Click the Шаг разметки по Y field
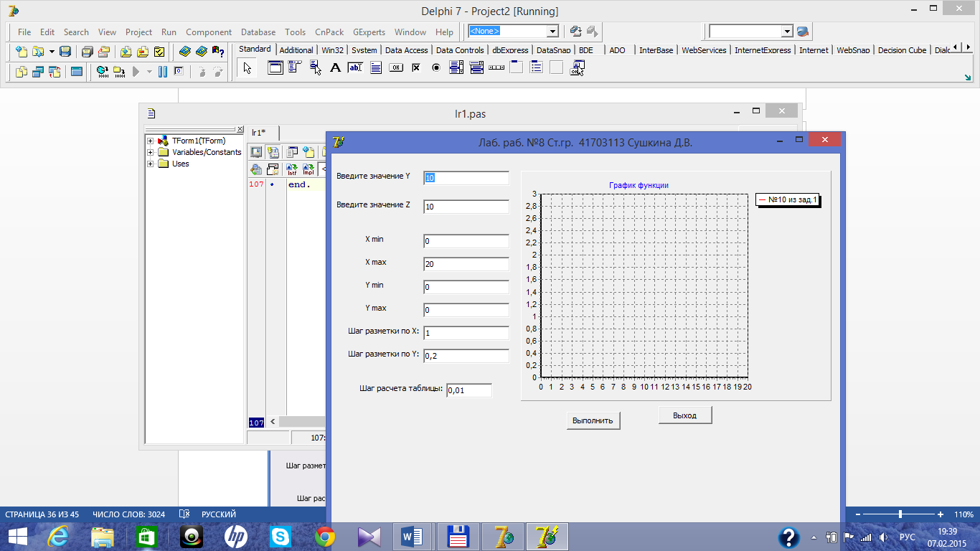This screenshot has width=980, height=551. coord(466,356)
